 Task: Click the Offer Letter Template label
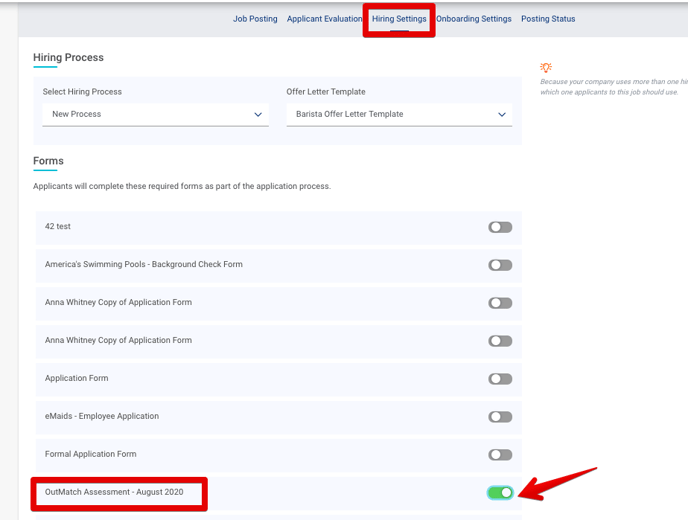[x=326, y=92]
